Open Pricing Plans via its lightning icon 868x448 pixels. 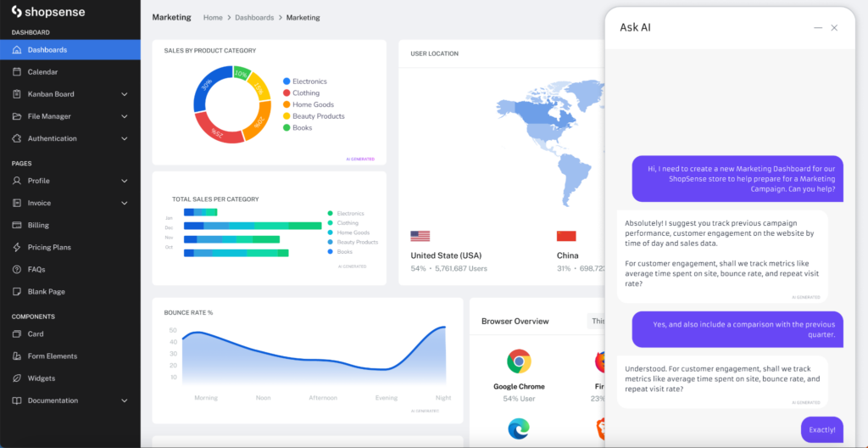pos(17,247)
